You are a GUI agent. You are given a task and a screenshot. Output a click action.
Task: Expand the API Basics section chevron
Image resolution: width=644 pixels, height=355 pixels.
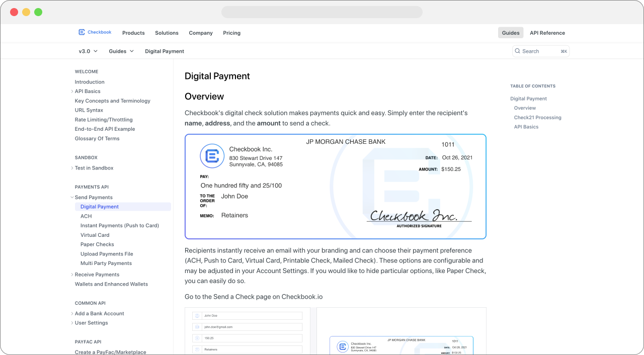click(72, 92)
